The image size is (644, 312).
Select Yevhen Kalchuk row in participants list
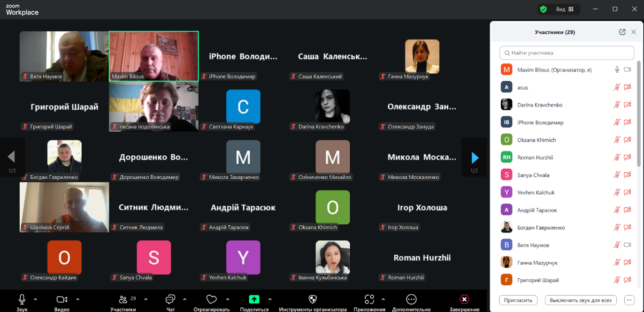(x=567, y=192)
